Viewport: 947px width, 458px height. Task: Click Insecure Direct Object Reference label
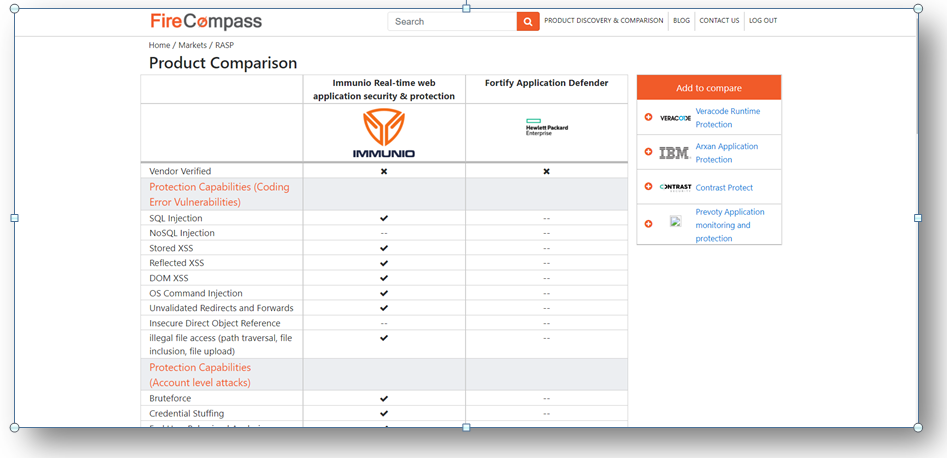click(214, 323)
